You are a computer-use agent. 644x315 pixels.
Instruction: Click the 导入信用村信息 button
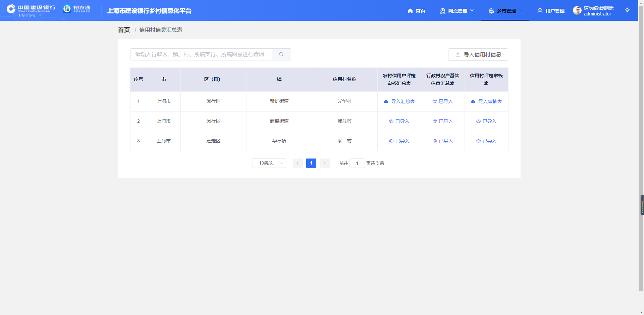point(478,54)
